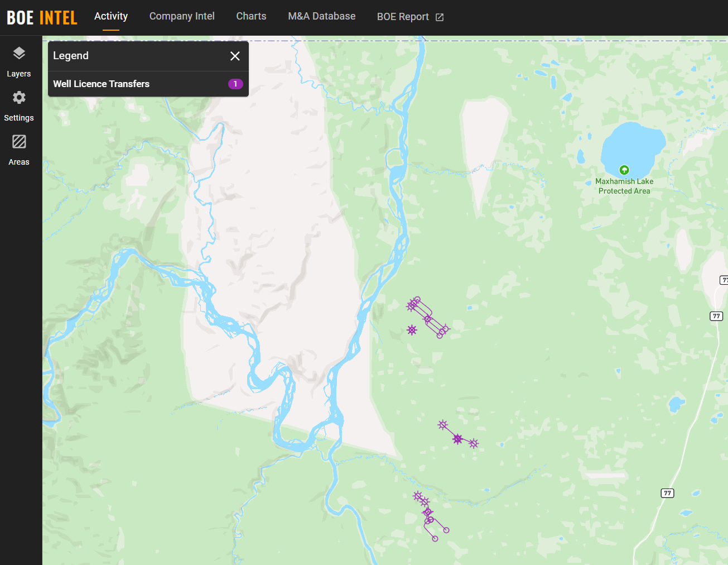Click the Highway 77 shield near bottom right
The image size is (728, 565).
[x=667, y=493]
